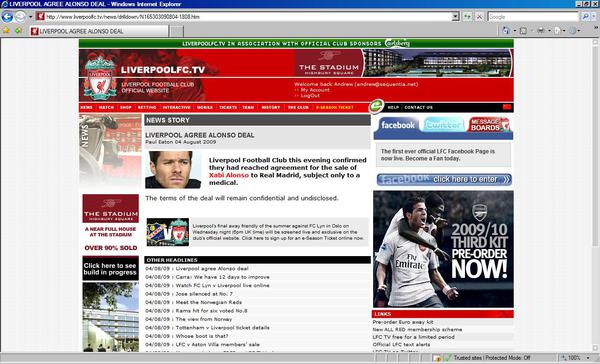Click the Xabi Alonso photo thumbnail
Screen dimensions: 600x364
(173, 170)
